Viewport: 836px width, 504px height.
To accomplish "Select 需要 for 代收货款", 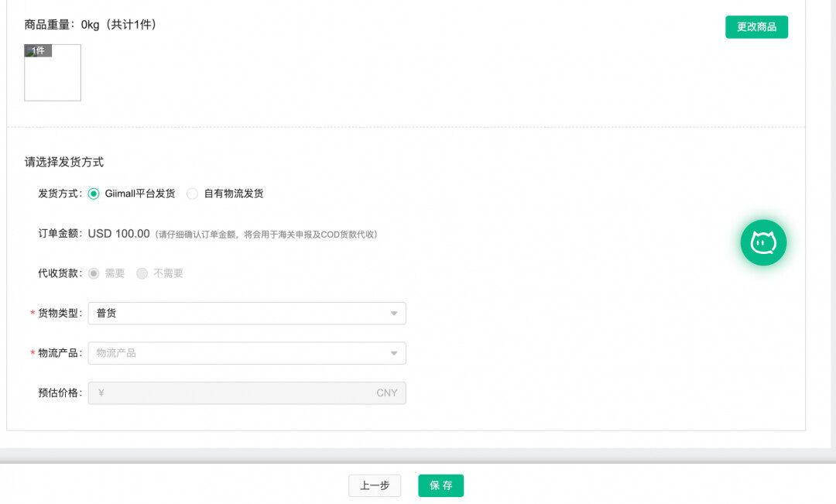I will [94, 273].
